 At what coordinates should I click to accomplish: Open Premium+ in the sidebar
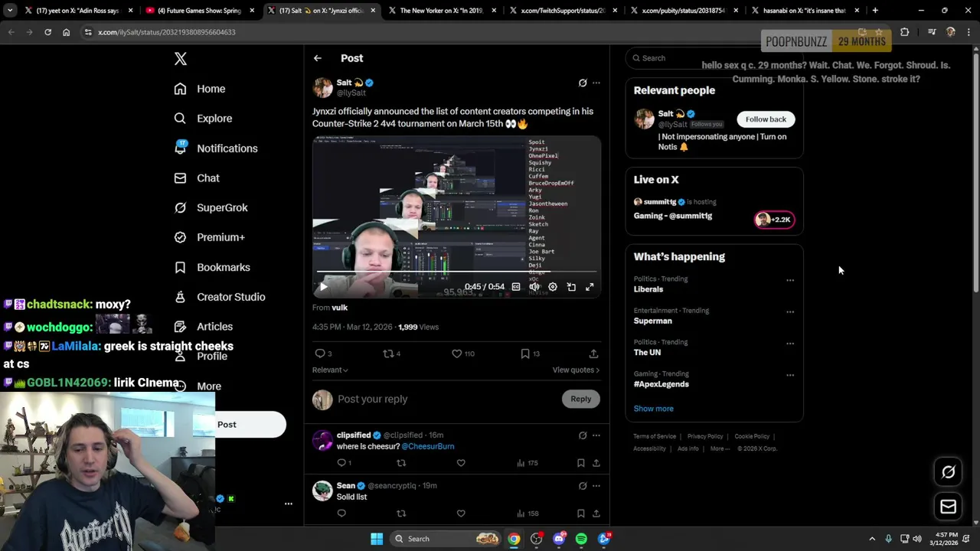click(210, 238)
